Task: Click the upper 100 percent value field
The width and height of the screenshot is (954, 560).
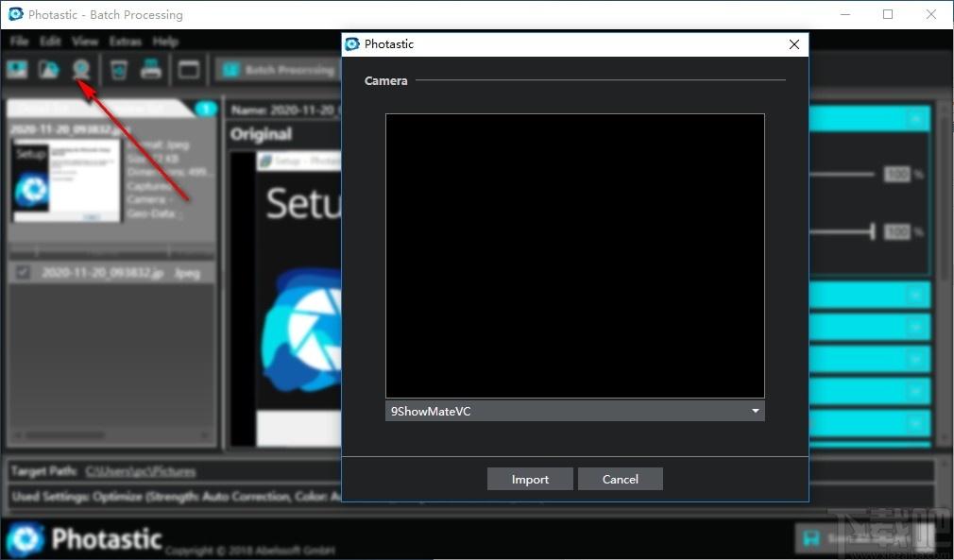Action: click(897, 175)
